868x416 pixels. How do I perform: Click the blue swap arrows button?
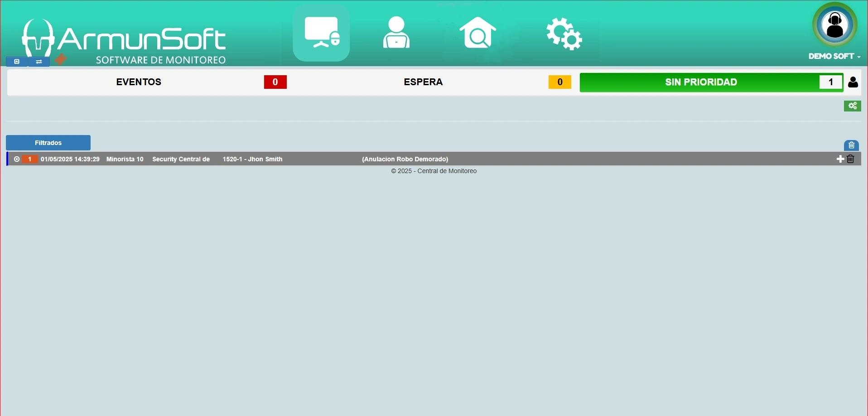pos(39,62)
